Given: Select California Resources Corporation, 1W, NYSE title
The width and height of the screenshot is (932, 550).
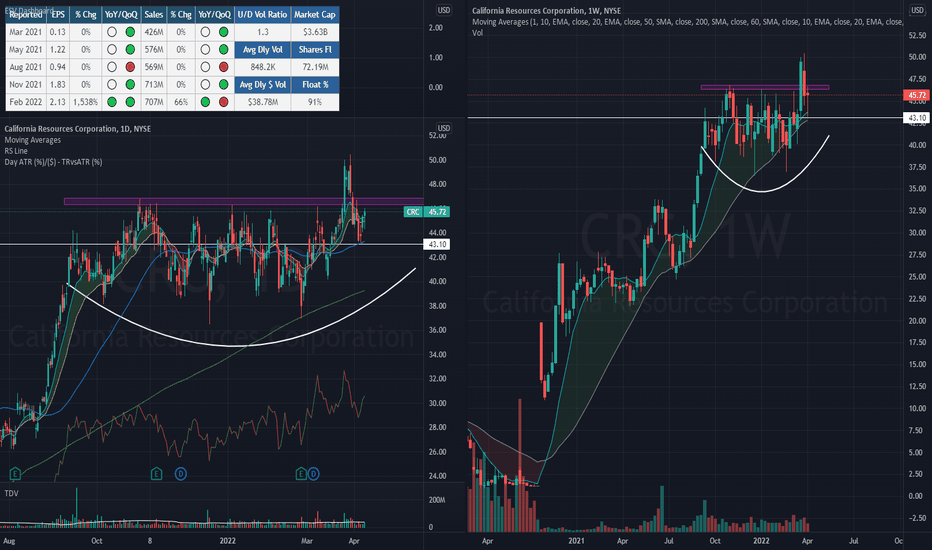Looking at the screenshot, I should click(x=546, y=11).
